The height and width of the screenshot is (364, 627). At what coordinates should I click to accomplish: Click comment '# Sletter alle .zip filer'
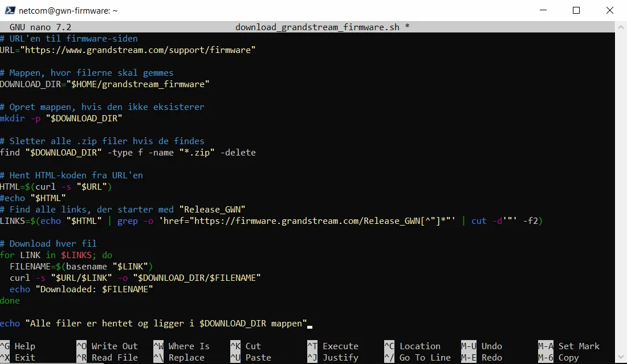coord(103,141)
